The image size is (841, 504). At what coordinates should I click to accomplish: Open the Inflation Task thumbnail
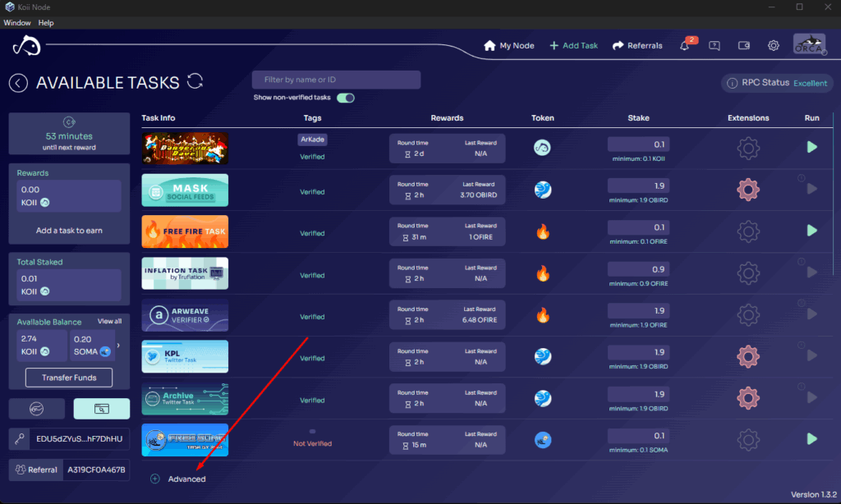click(185, 273)
